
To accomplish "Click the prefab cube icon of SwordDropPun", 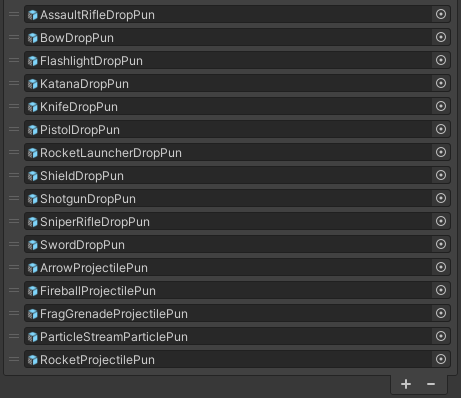I will [33, 245].
